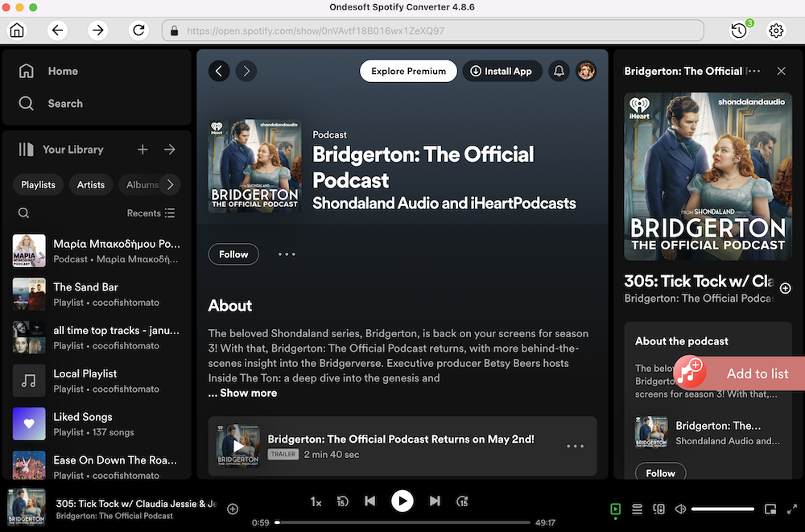Open converter settings gear icon
Viewport: 805px width, 532px height.
pyautogui.click(x=776, y=31)
